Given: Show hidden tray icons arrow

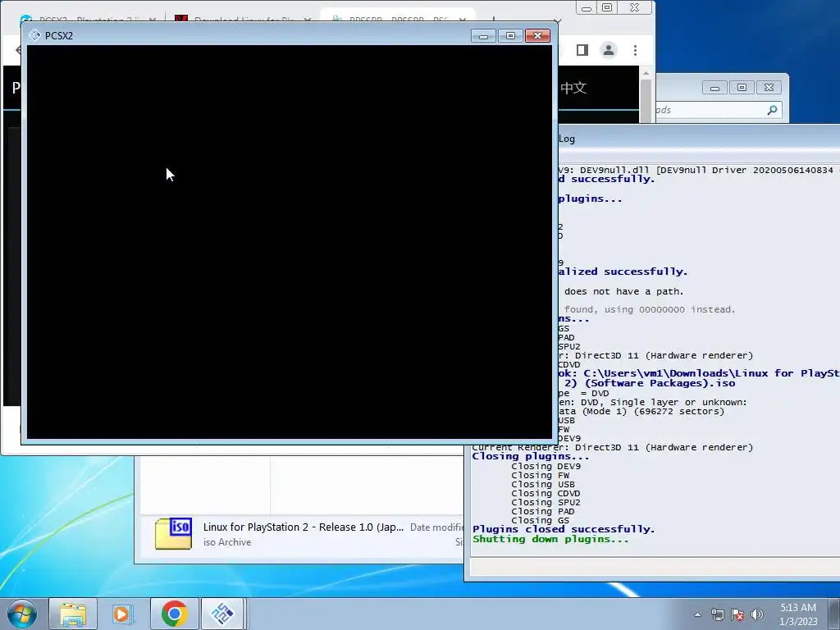Looking at the screenshot, I should [697, 614].
